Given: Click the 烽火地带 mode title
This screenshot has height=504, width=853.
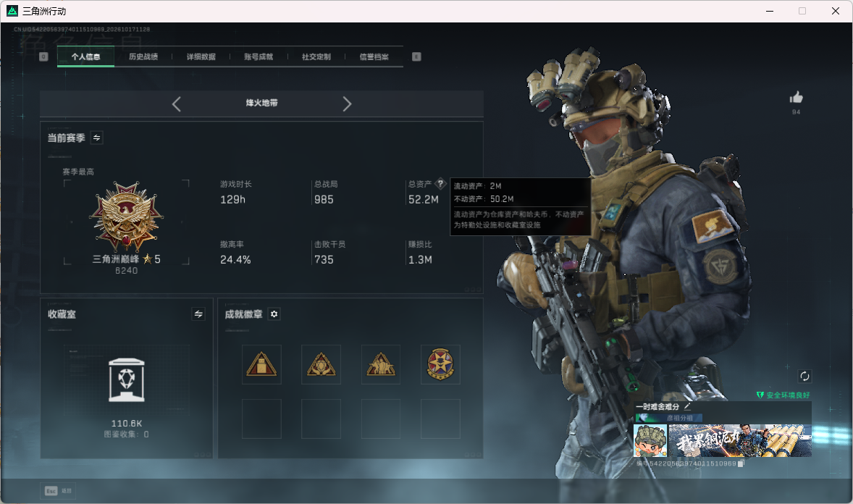Looking at the screenshot, I should (x=261, y=103).
